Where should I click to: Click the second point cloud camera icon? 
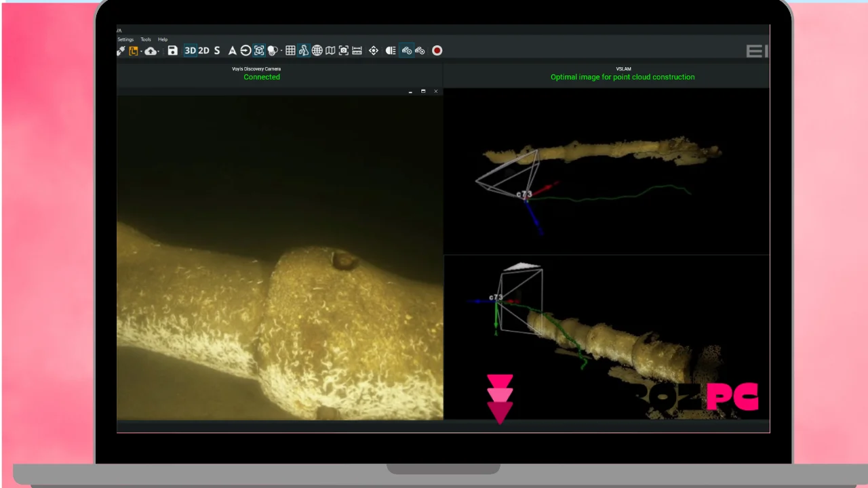[x=420, y=51]
